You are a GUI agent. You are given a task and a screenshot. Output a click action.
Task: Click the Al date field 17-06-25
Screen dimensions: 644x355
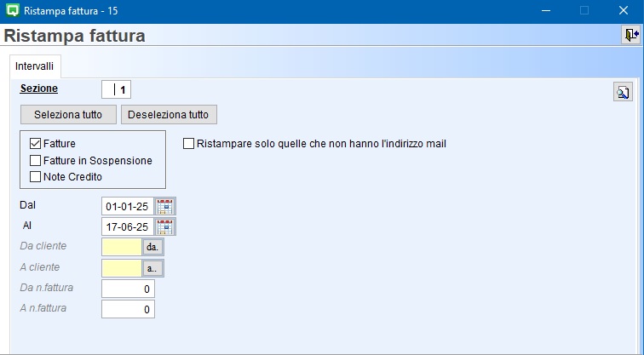(128, 227)
